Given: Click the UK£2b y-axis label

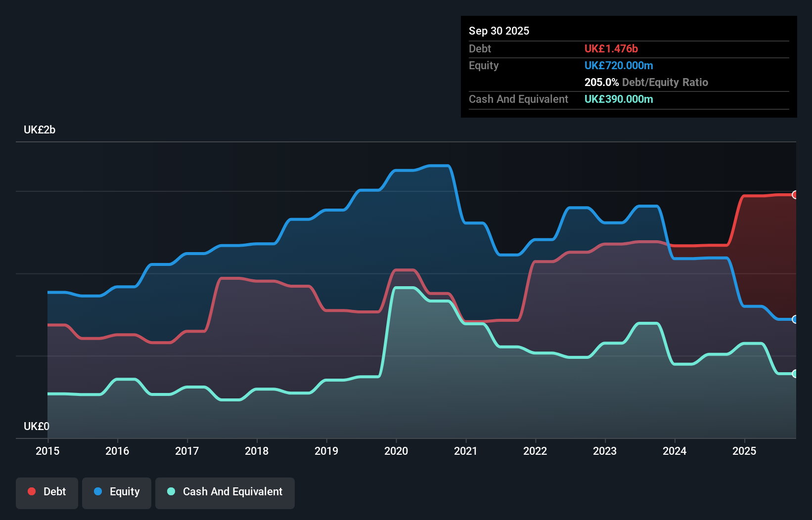Looking at the screenshot, I should tap(40, 130).
